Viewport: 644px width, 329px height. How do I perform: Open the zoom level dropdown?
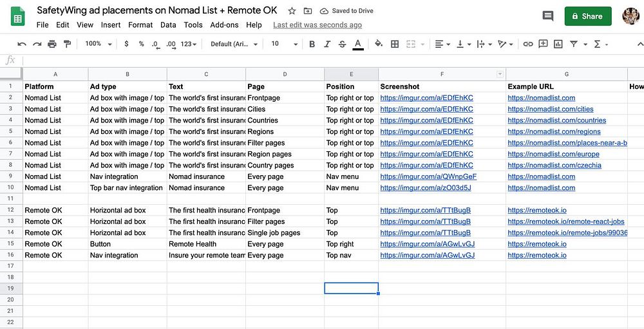pyautogui.click(x=99, y=44)
